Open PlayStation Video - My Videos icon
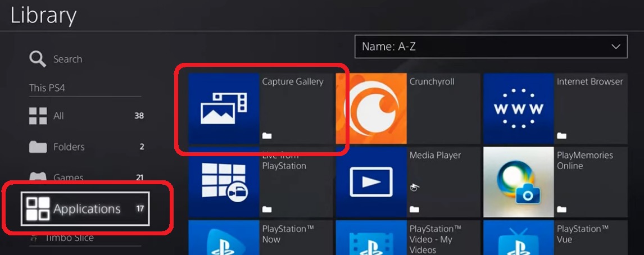This screenshot has height=255, width=644. 371,238
